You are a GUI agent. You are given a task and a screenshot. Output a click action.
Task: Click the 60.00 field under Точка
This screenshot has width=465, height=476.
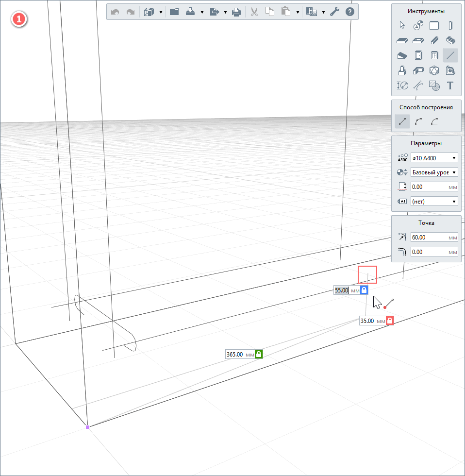pos(434,238)
